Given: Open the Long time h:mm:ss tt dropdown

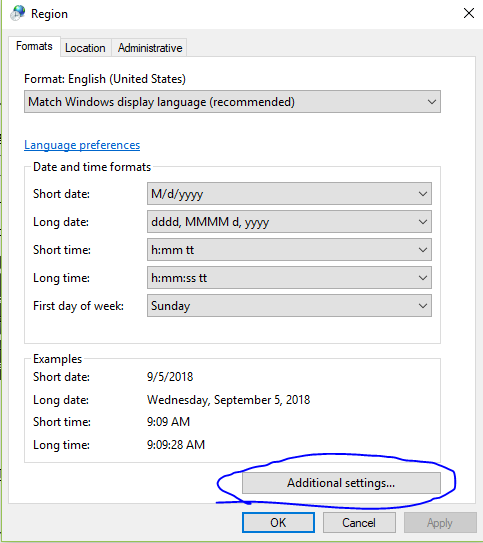Looking at the screenshot, I should click(x=289, y=278).
